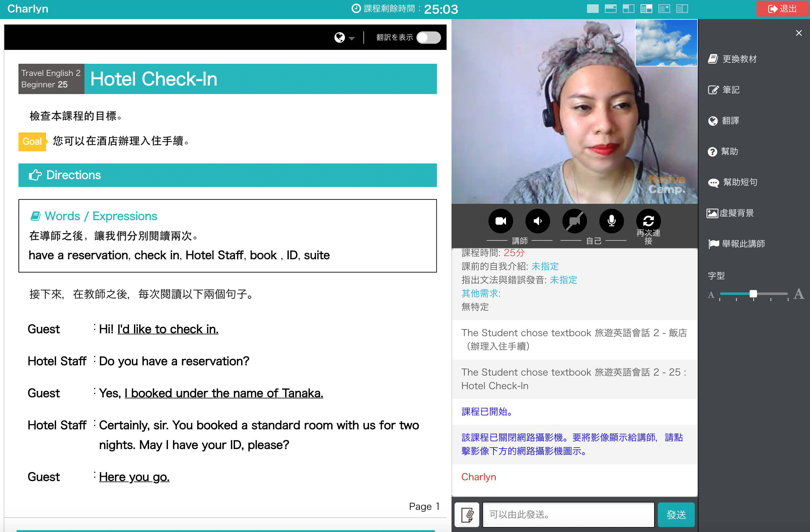Adjust the 字型 font size slider

coord(753,294)
